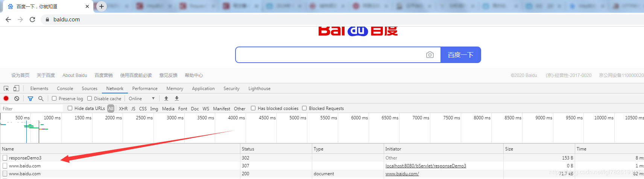644x179 pixels.
Task: Open the Memory tab
Action: [175, 89]
